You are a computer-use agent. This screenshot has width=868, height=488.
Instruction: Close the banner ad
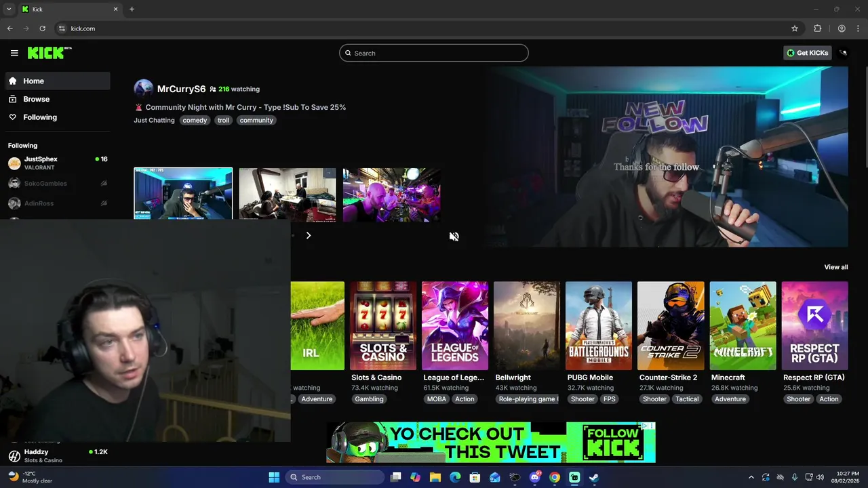tap(652, 426)
